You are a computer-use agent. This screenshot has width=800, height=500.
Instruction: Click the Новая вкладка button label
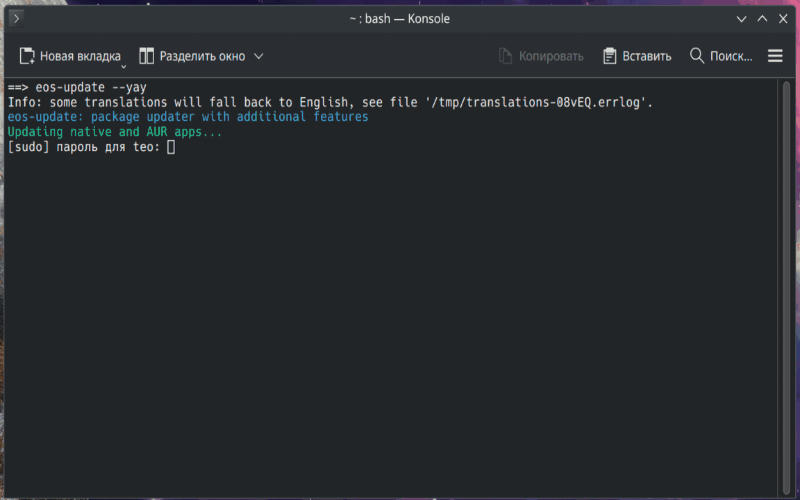coord(81,56)
